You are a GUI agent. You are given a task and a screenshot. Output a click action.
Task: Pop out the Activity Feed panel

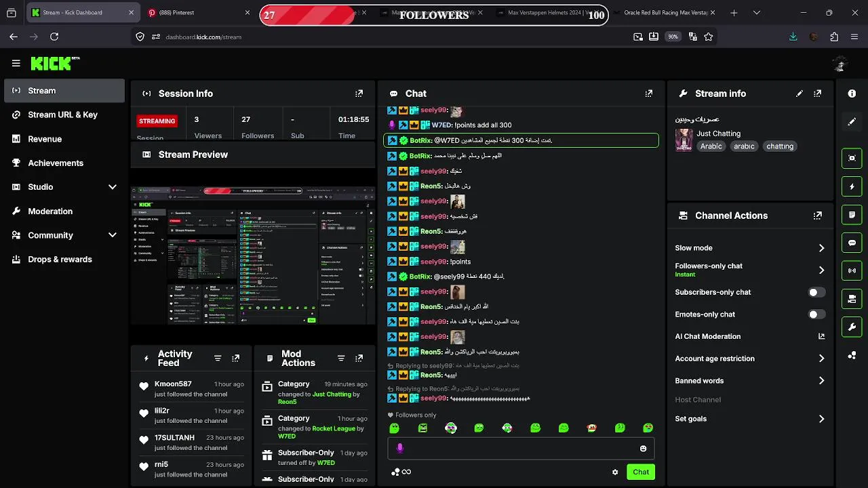click(236, 359)
